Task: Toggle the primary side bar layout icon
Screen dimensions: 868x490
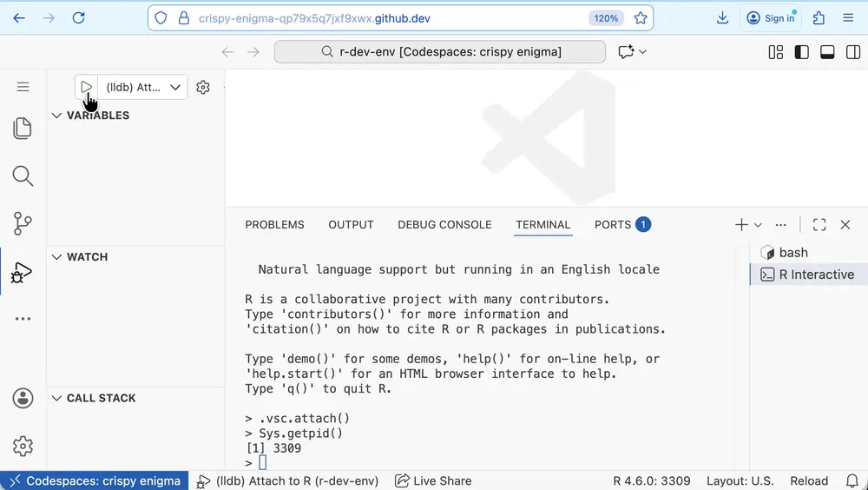Action: point(802,52)
